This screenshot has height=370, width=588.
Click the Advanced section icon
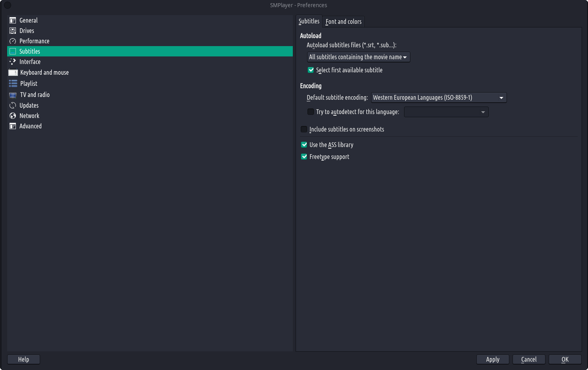coord(13,126)
